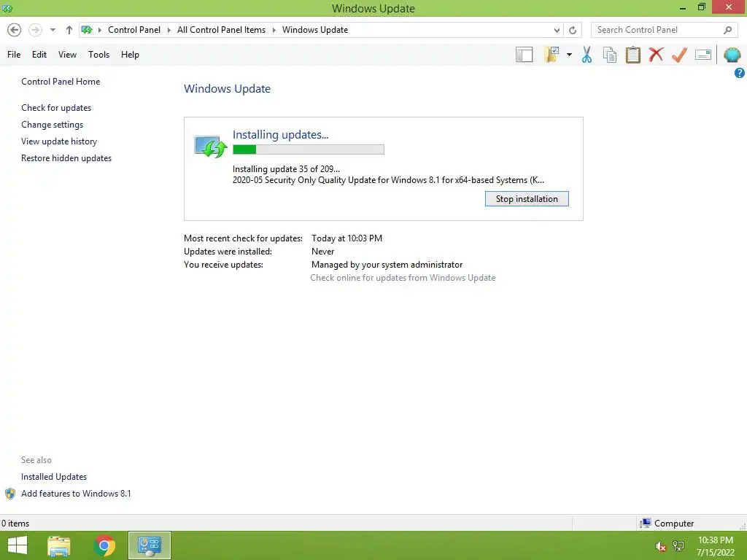Open help via the blue question mark
Image resolution: width=747 pixels, height=560 pixels.
pos(740,73)
